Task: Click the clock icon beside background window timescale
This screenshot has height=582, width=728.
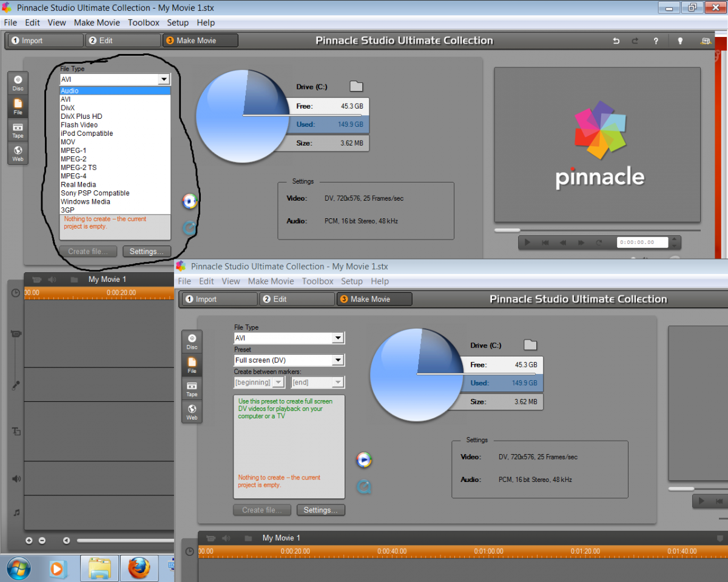Action: click(15, 293)
